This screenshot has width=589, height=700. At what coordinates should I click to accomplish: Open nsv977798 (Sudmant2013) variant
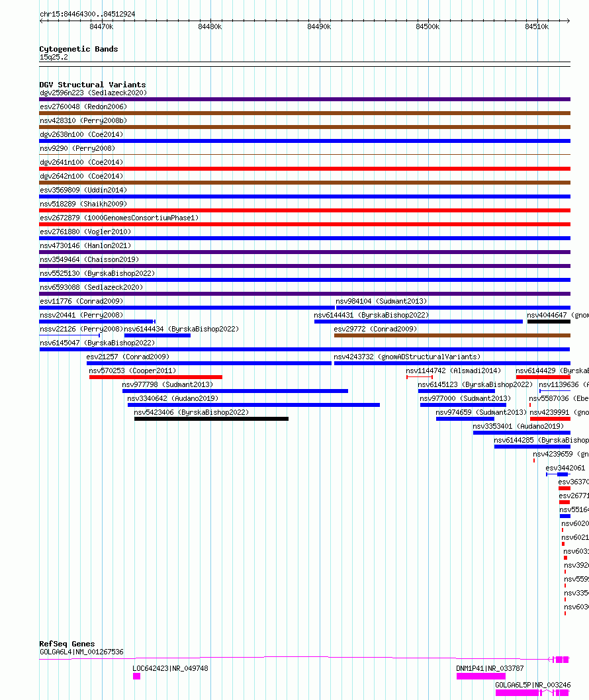pyautogui.click(x=167, y=384)
